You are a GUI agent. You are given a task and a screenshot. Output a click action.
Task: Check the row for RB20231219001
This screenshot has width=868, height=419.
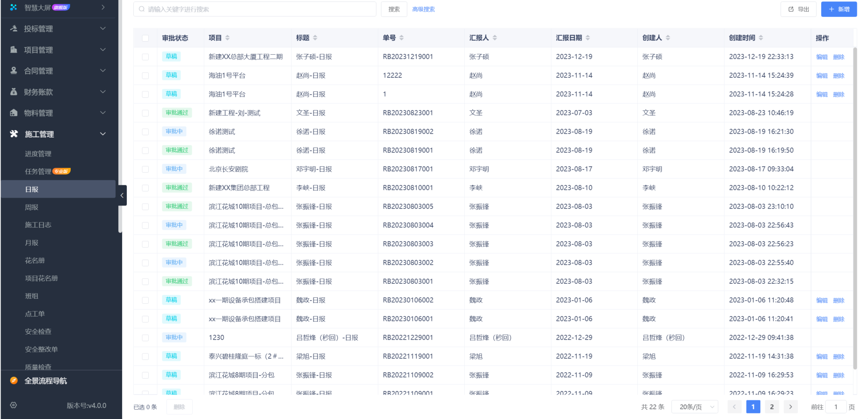click(146, 57)
